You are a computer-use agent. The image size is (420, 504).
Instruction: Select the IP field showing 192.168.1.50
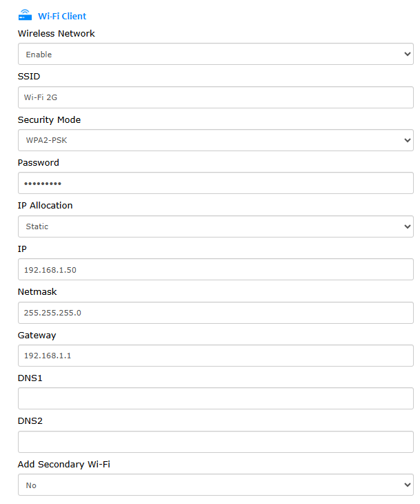pos(215,269)
